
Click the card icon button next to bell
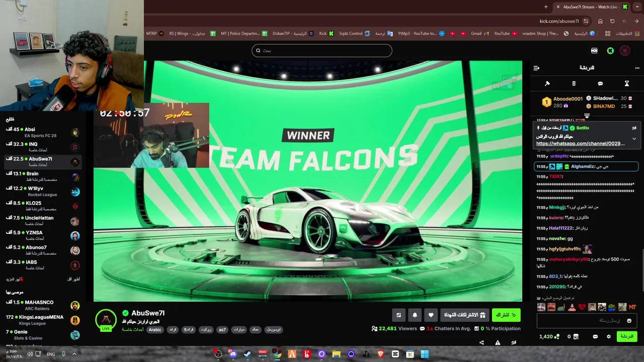coord(398,315)
